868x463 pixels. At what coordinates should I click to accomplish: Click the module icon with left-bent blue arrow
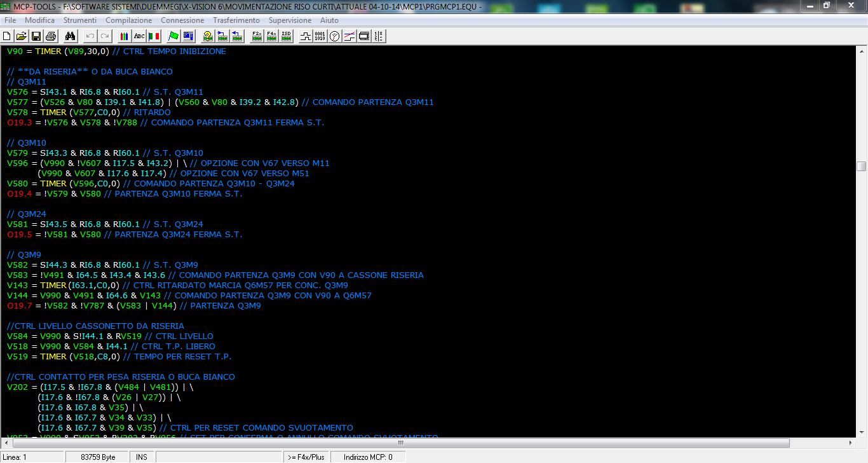(x=222, y=36)
